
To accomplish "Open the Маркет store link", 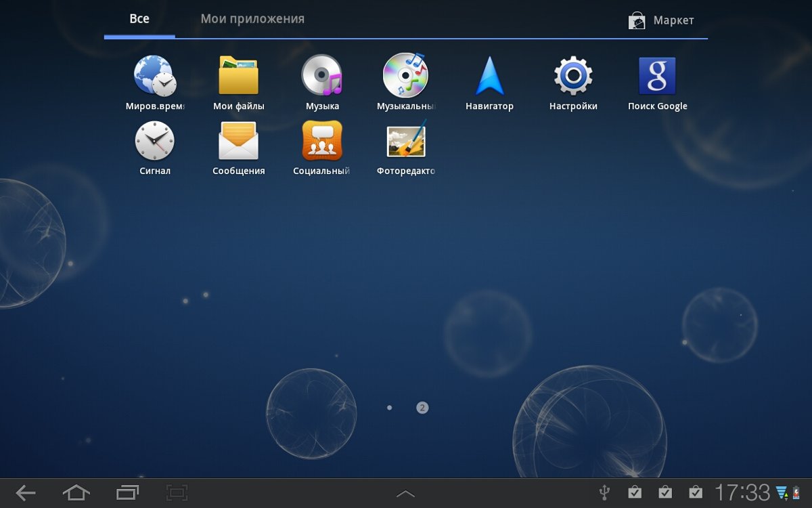I will 661,21.
